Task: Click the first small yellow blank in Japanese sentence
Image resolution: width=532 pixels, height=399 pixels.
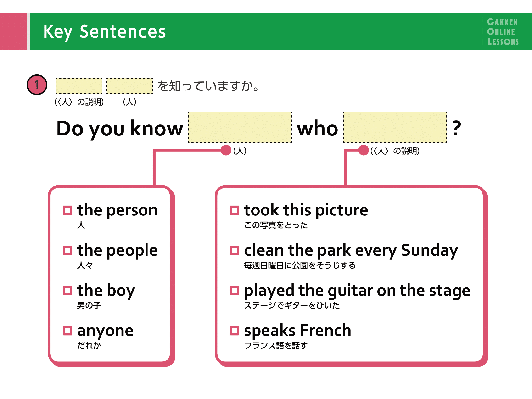Action: pos(79,86)
